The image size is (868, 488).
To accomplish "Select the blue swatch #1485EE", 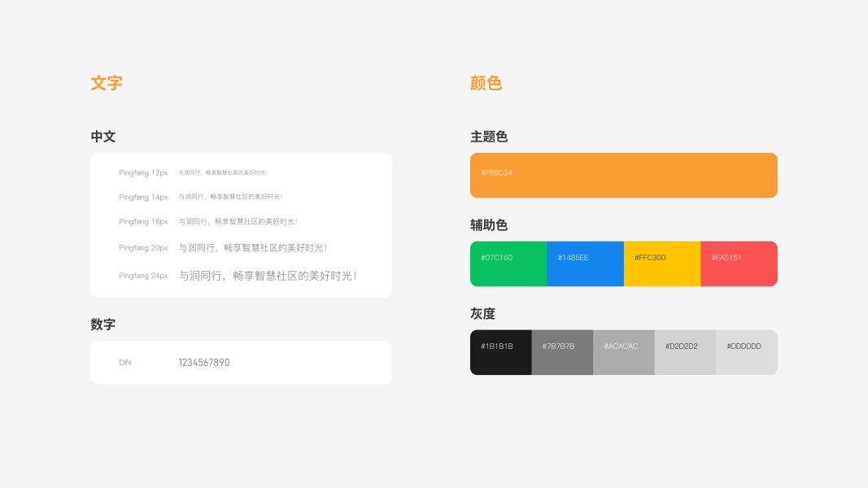I will tap(585, 264).
